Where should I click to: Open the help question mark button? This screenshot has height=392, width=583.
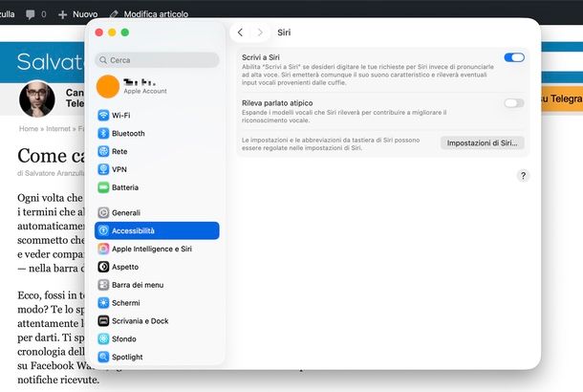point(523,176)
